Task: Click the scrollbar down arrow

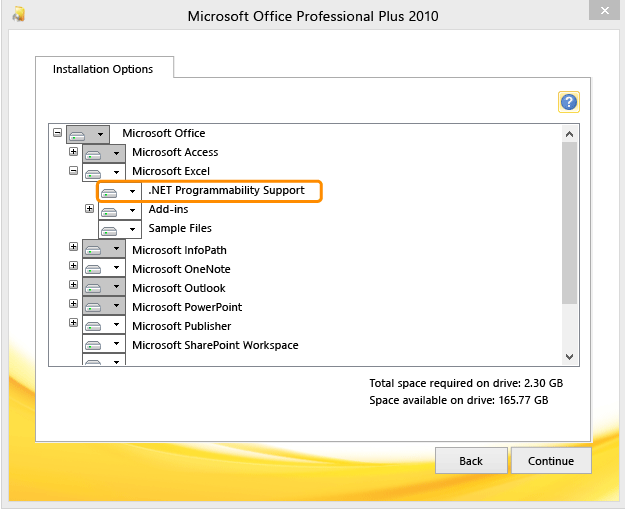Action: point(570,356)
